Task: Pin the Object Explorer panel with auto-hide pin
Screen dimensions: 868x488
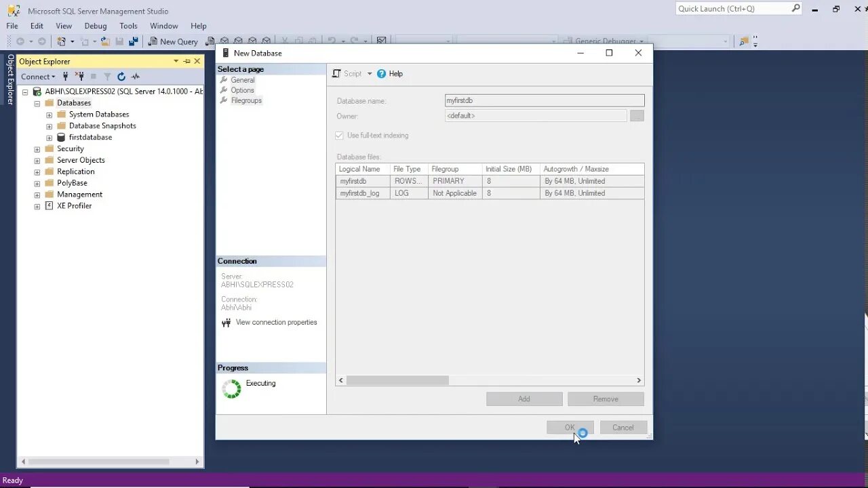Action: point(186,61)
